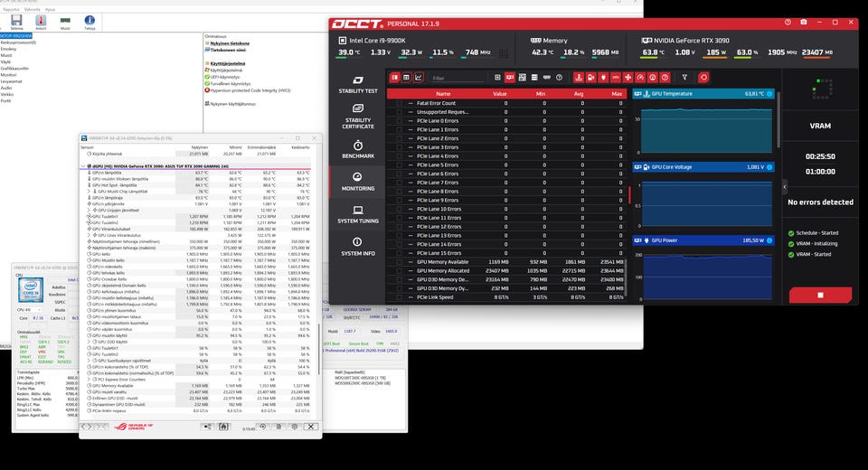Expand GPU-Muisti Chip Lämpötilat sensor row

pyautogui.click(x=89, y=192)
